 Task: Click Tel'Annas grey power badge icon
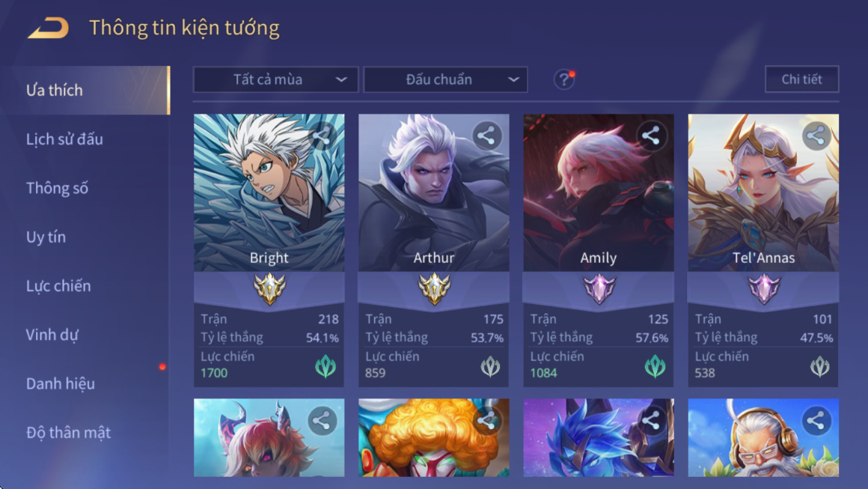tap(820, 366)
